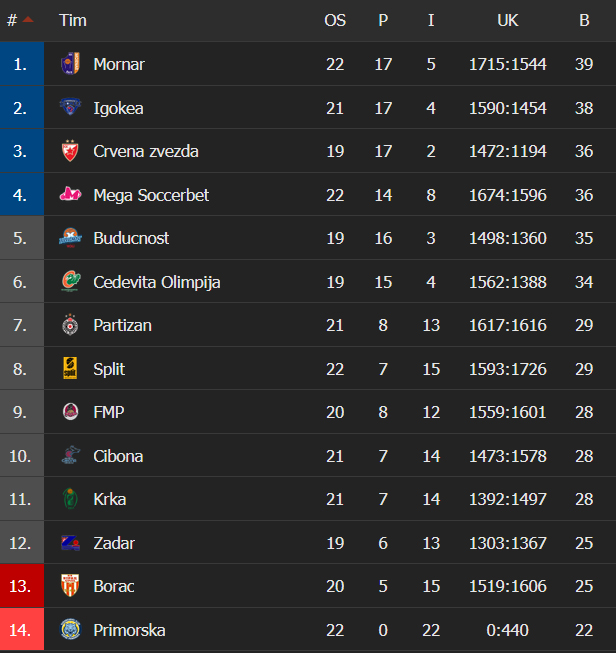Open the Cibona team link
Image resolution: width=616 pixels, height=653 pixels.
[x=118, y=456]
